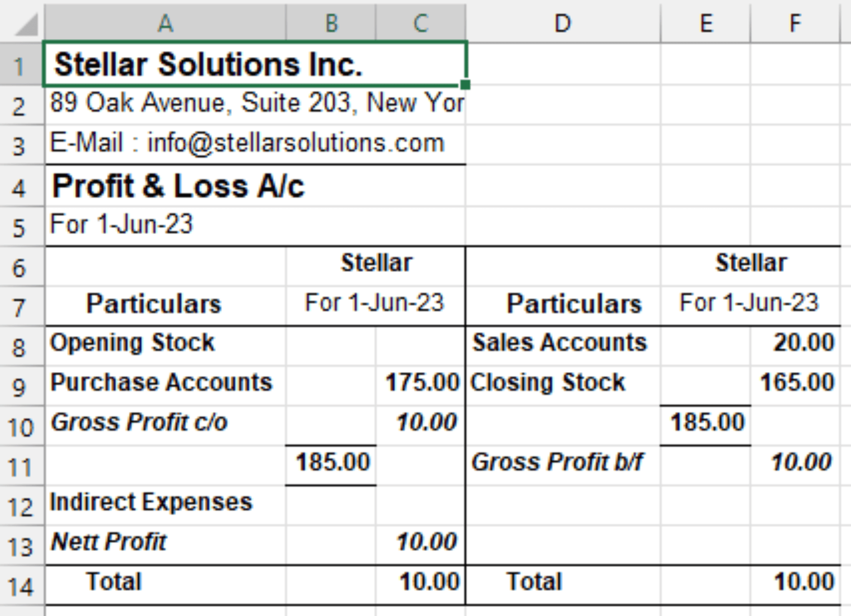Select the Profit & Loss A/c heading cell
The height and width of the screenshot is (616, 851).
166,185
